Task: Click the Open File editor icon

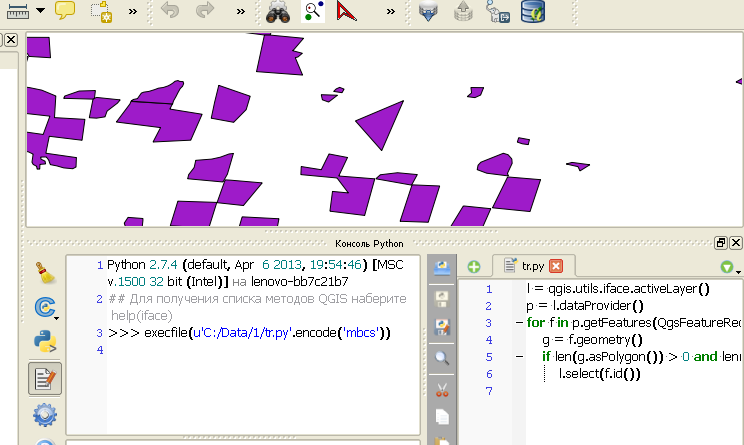Action: 442,268
